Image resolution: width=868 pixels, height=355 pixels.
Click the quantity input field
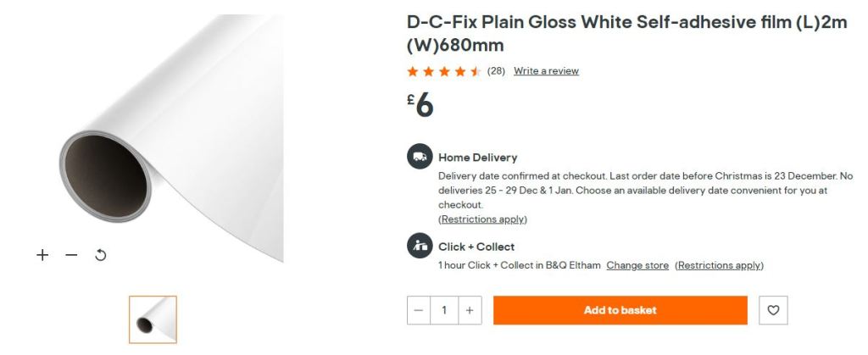444,310
